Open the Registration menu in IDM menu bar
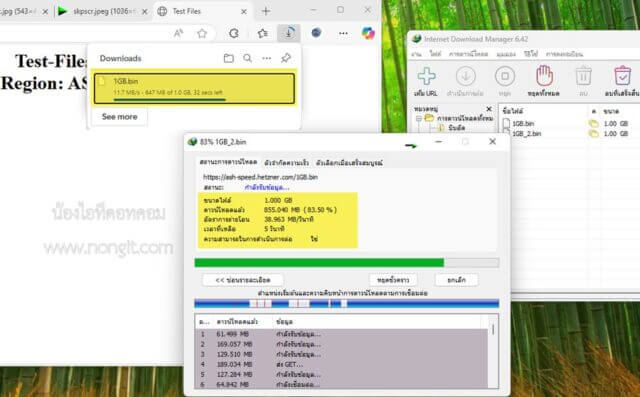 [x=564, y=54]
